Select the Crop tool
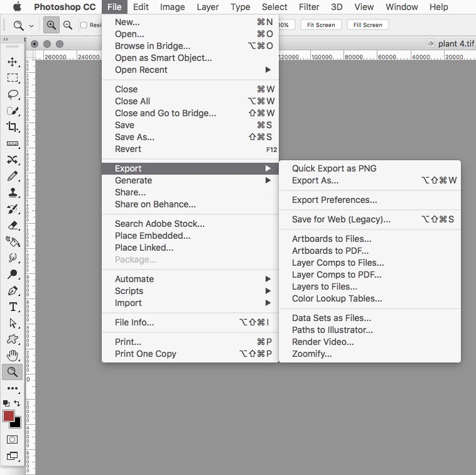Viewport: 476px width, 475px height. click(13, 127)
